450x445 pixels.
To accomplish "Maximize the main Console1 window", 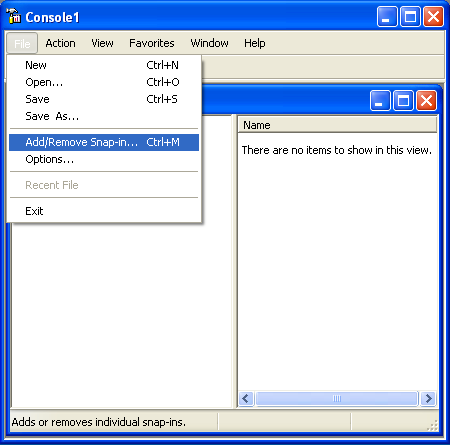I will click(410, 16).
